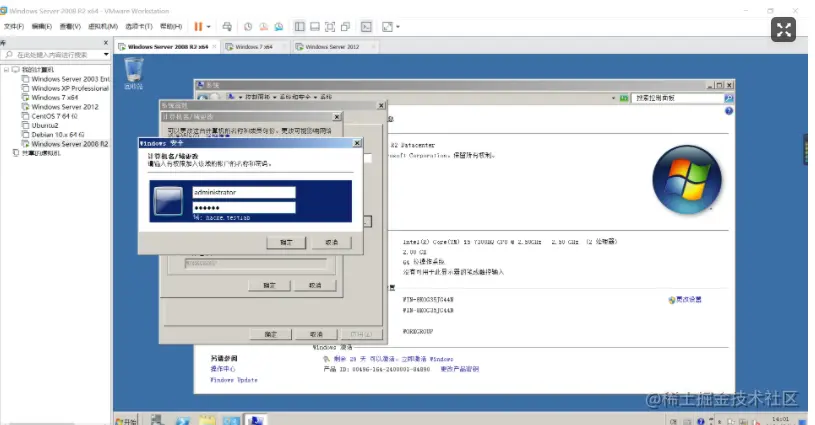
Task: Click the 更改产品密钥 link
Action: point(460,369)
